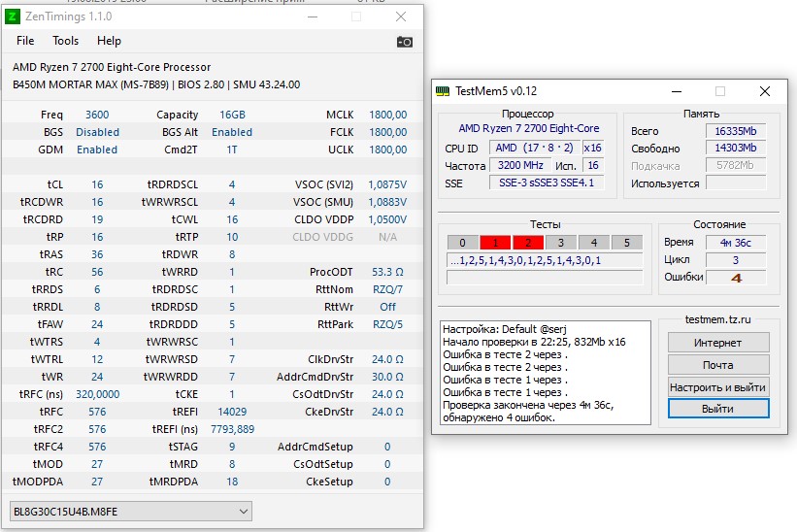The width and height of the screenshot is (797, 532).
Task: Click the CLDO VDDP value 1,0500V
Action: (387, 219)
